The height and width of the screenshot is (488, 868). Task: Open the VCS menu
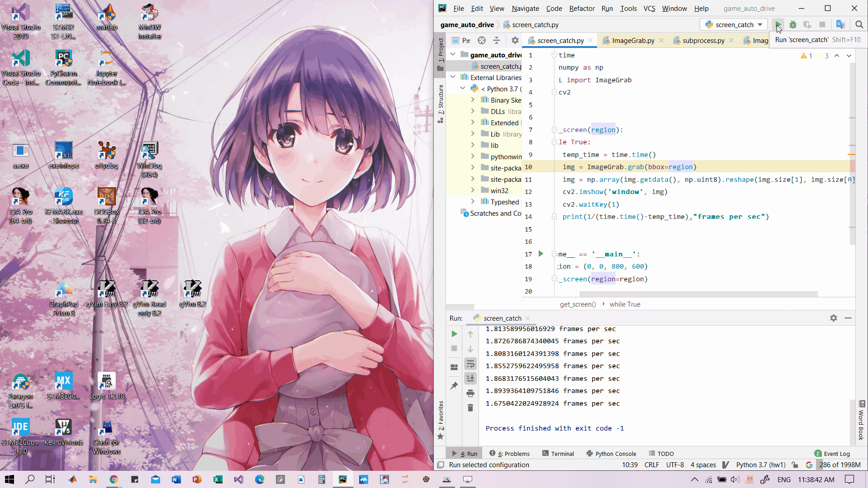pyautogui.click(x=649, y=9)
